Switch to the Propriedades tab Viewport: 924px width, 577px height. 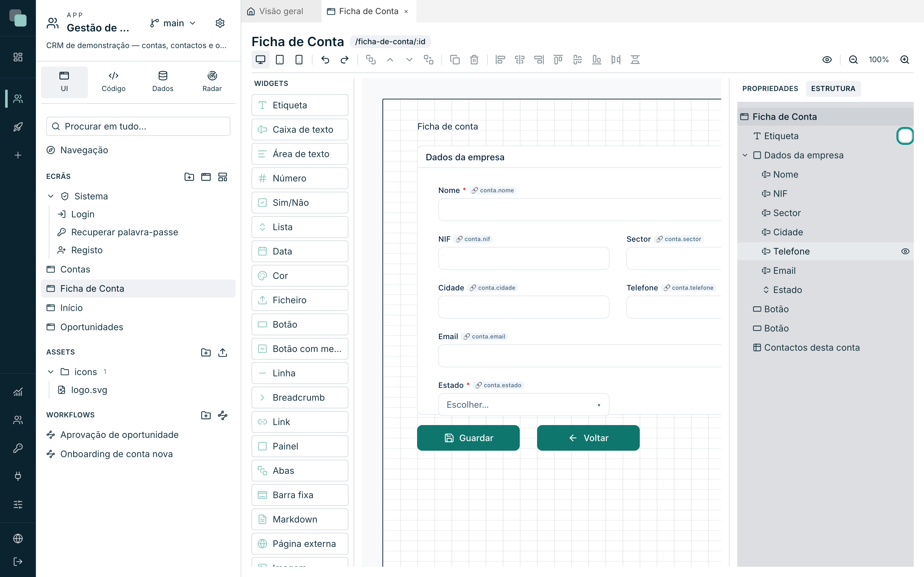click(770, 88)
